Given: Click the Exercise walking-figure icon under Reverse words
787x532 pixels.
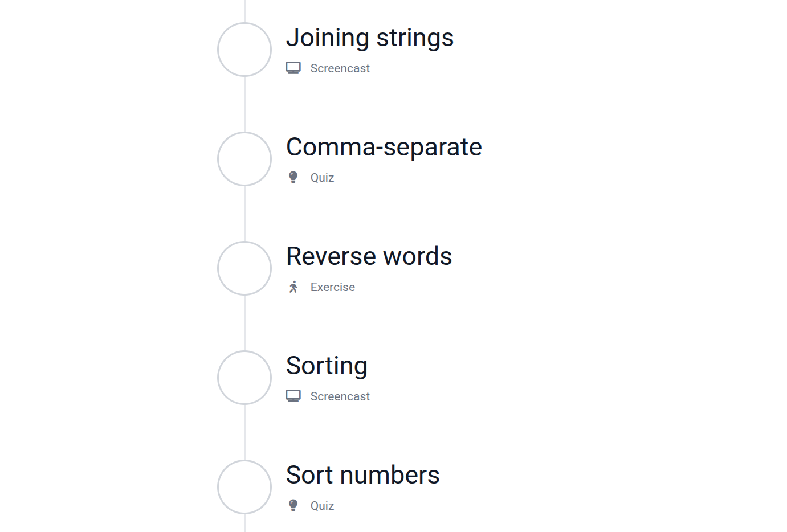Looking at the screenshot, I should pos(293,287).
